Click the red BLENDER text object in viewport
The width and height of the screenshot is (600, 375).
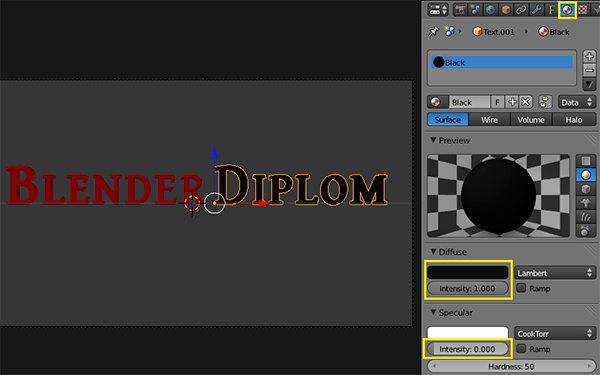(x=103, y=185)
